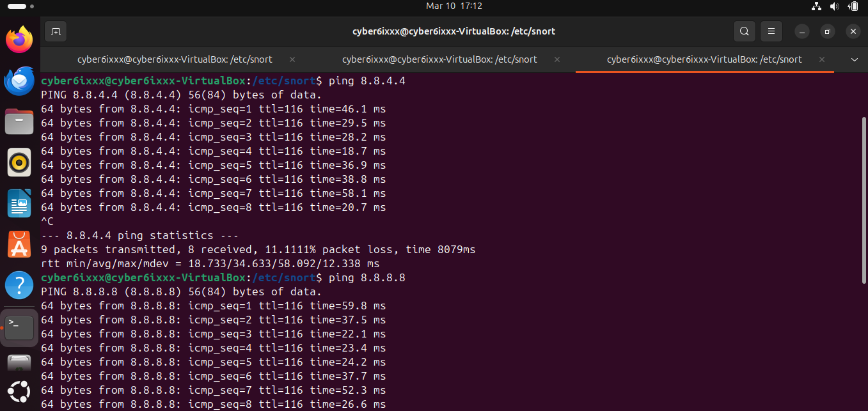Click 8.8.4.4 reply with time=58.1 ms

[213, 194]
